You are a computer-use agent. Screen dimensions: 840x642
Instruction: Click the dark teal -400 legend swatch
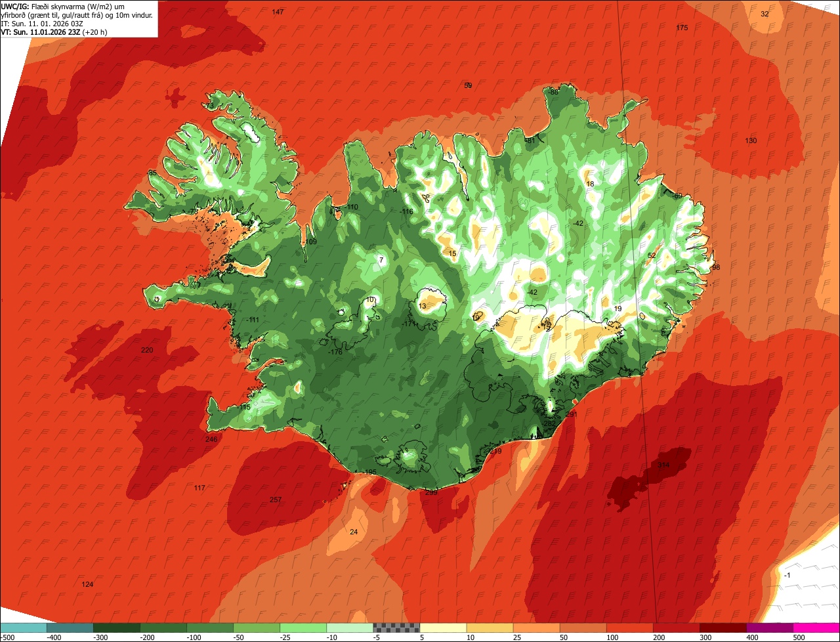[70, 628]
